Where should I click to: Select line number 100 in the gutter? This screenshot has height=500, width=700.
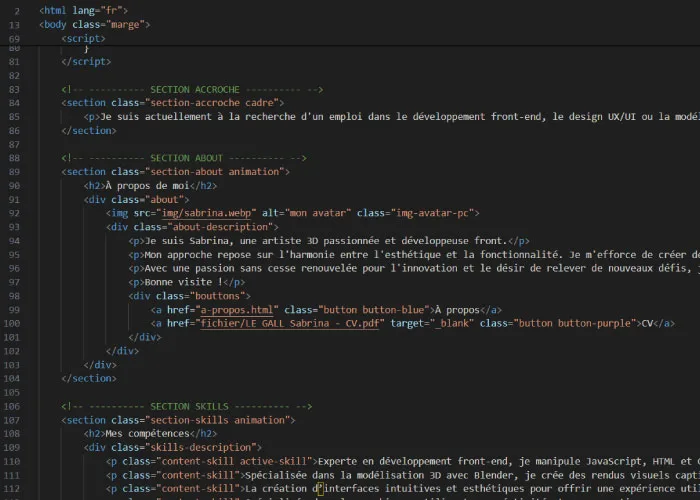[12, 323]
